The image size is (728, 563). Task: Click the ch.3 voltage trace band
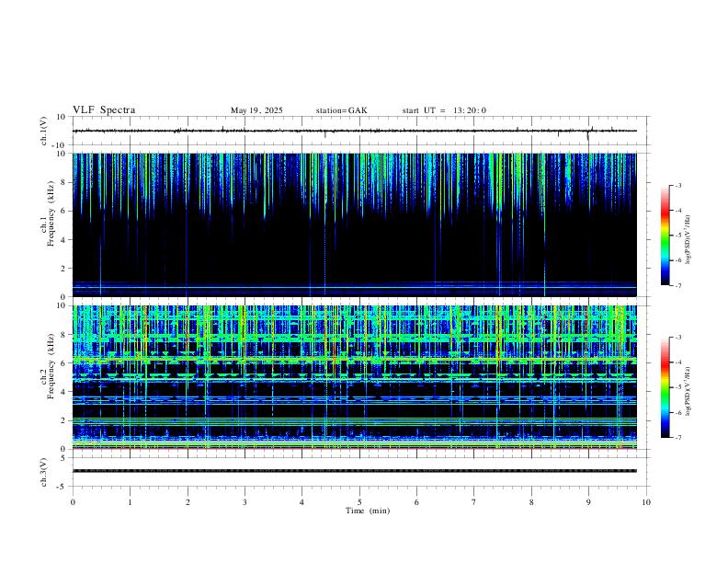[x=355, y=471]
